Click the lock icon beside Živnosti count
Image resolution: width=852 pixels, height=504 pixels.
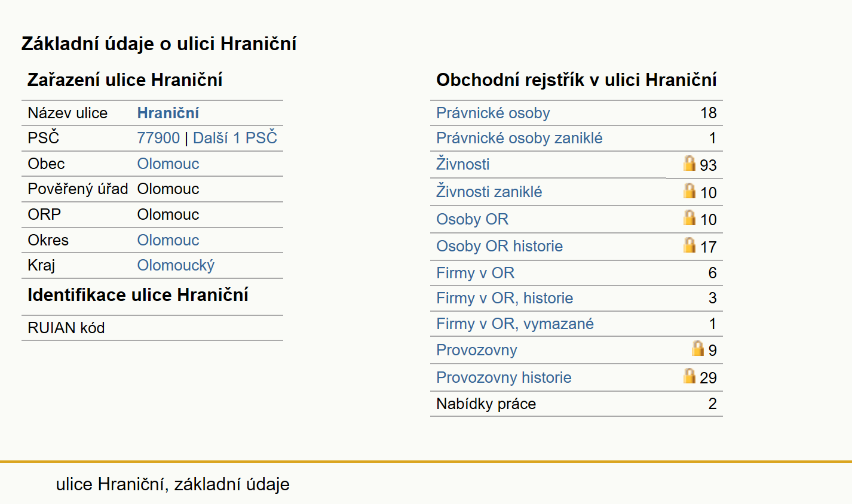(689, 163)
